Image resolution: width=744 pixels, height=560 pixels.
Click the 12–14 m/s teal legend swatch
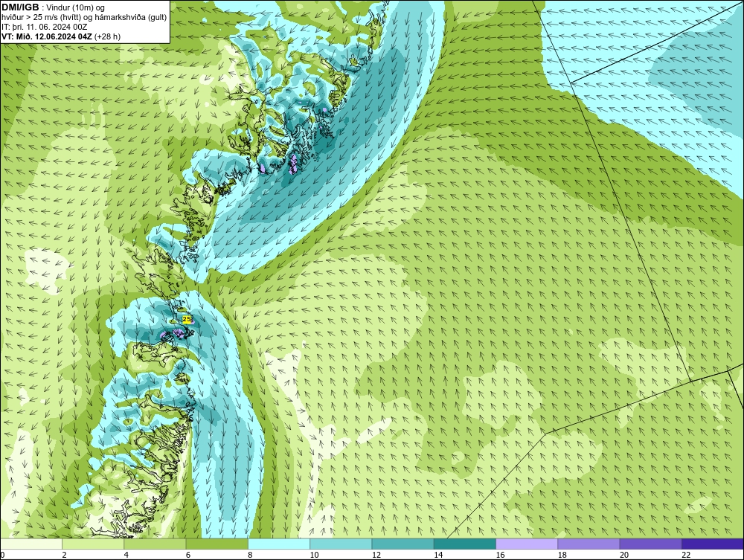pyautogui.click(x=403, y=544)
